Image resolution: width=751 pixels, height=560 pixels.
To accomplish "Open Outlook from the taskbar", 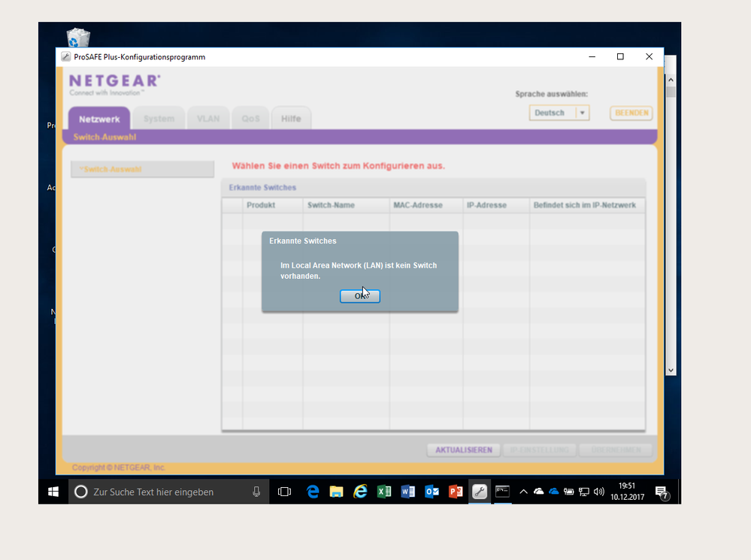I will tap(432, 492).
